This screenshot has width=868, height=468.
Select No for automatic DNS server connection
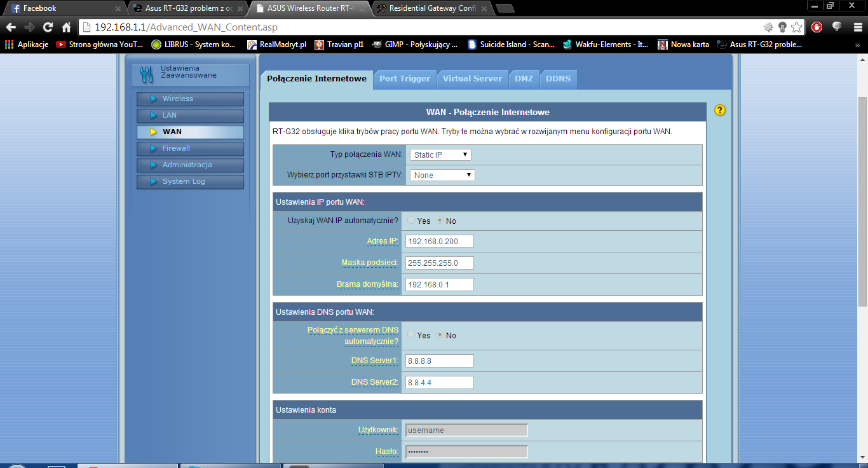[x=440, y=335]
